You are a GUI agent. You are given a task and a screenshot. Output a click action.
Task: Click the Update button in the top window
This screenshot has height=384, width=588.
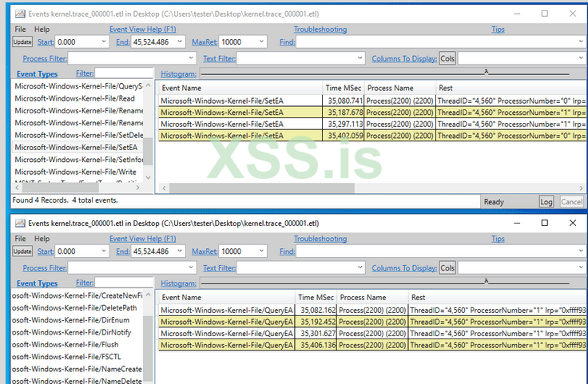click(x=22, y=42)
